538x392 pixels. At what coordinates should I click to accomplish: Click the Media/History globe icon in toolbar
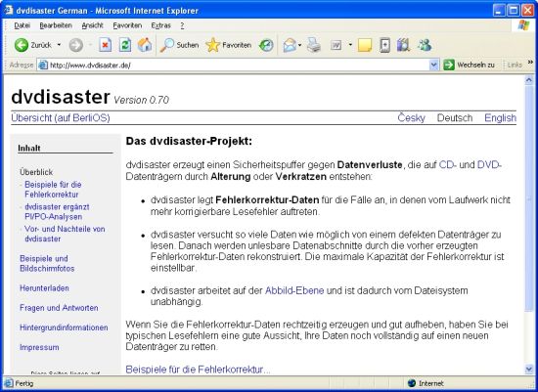pos(266,45)
